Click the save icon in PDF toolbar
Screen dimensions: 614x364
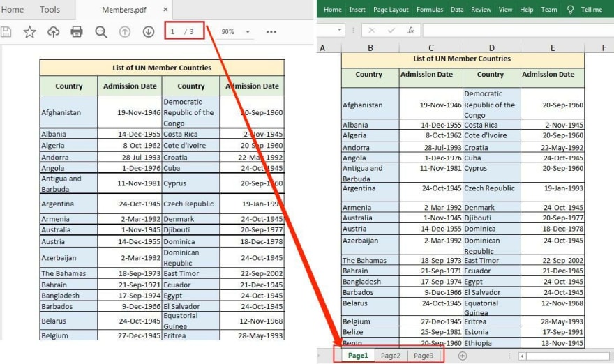[6, 31]
